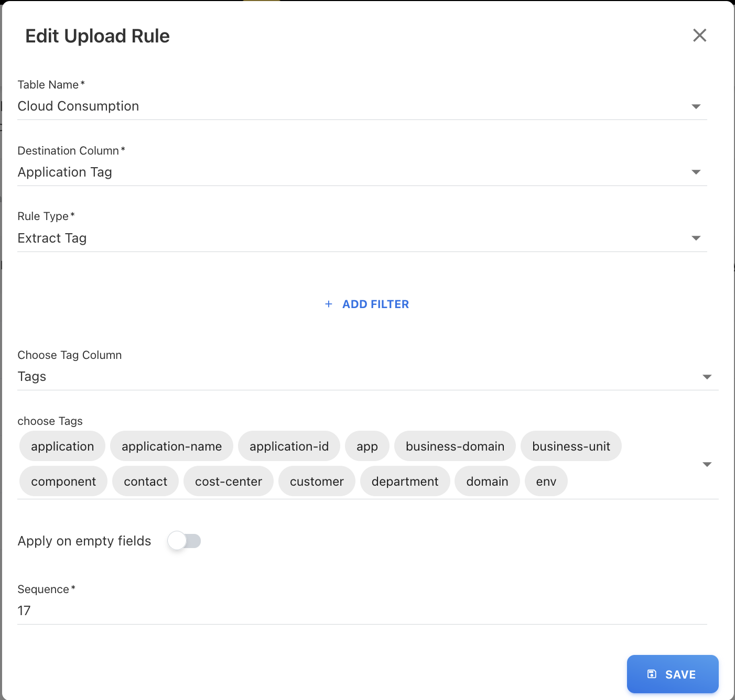Open the Rule Type dropdown arrow
The height and width of the screenshot is (700, 735).
point(696,238)
